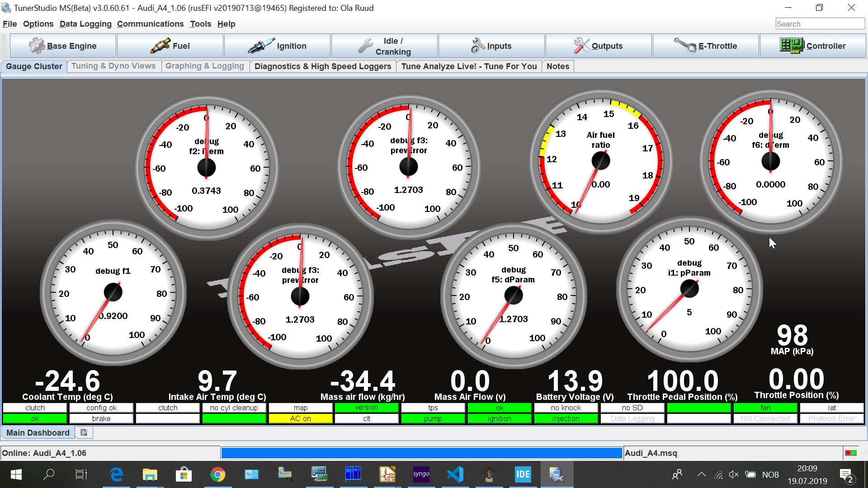The width and height of the screenshot is (868, 488).
Task: Click the Throttle Pedal Position readout
Action: click(682, 385)
